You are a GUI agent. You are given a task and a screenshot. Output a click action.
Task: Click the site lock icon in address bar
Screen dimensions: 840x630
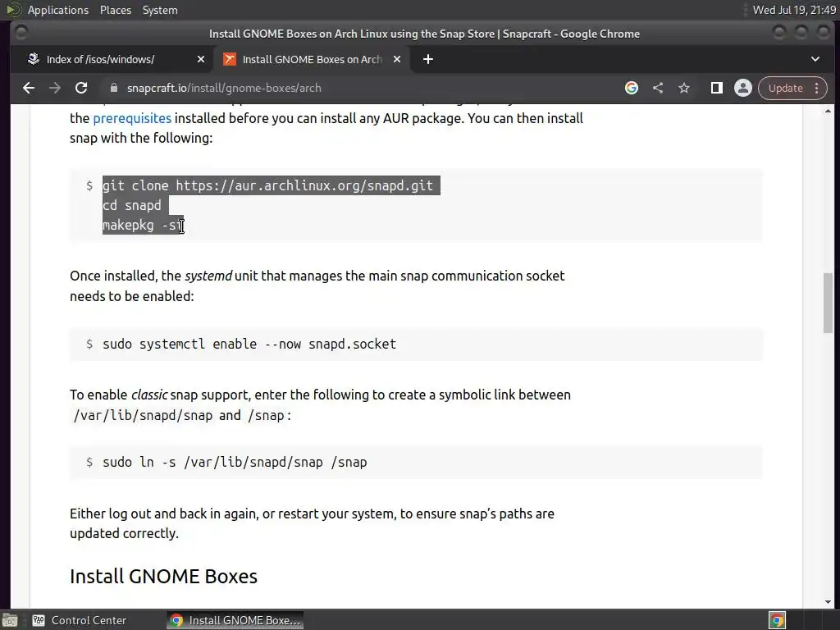[113, 88]
